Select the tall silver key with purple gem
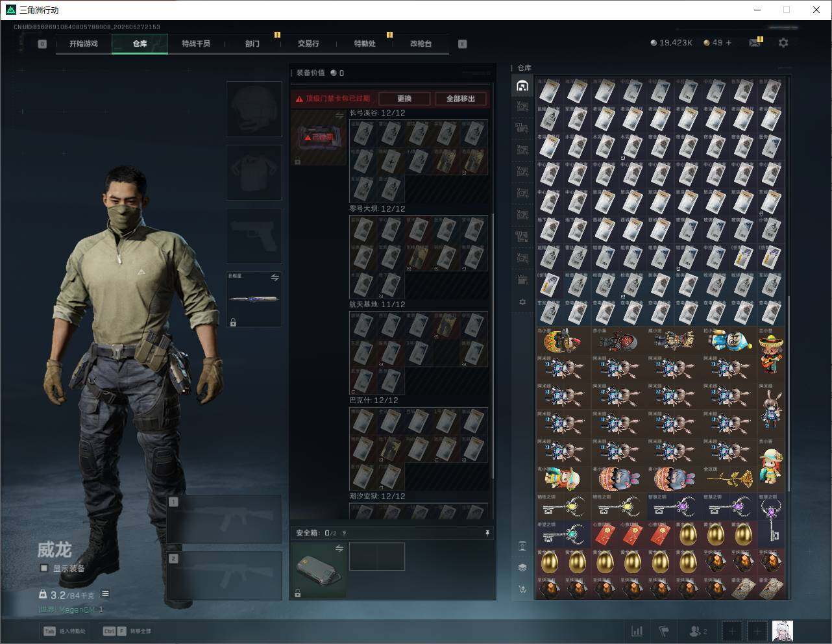832x644 pixels. point(771,521)
